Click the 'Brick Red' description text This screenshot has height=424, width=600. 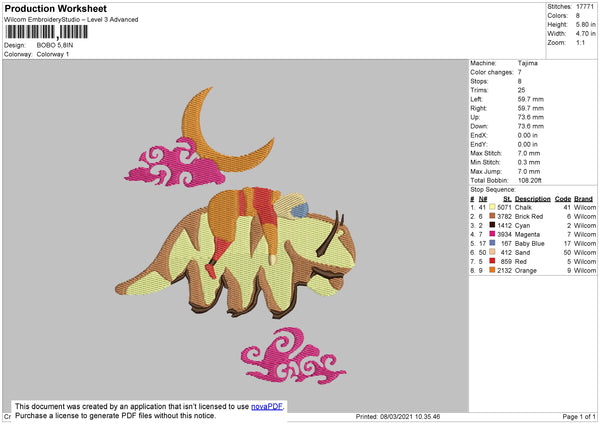(529, 217)
